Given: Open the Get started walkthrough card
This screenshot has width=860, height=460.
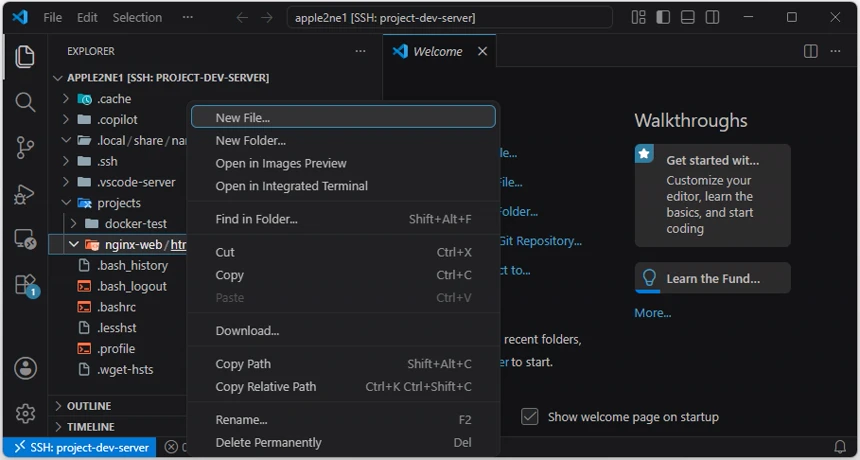Looking at the screenshot, I should coord(712,195).
